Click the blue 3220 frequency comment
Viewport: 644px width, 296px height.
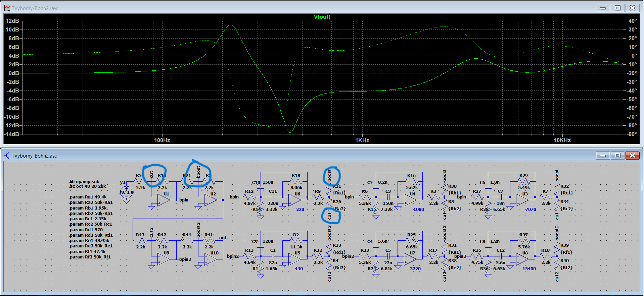pos(415,269)
